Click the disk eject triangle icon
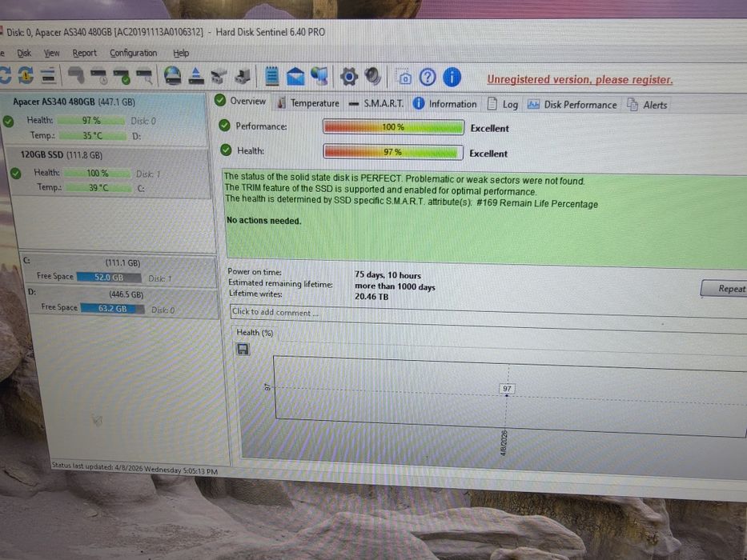Viewport: 747px width, 560px height. [196, 76]
